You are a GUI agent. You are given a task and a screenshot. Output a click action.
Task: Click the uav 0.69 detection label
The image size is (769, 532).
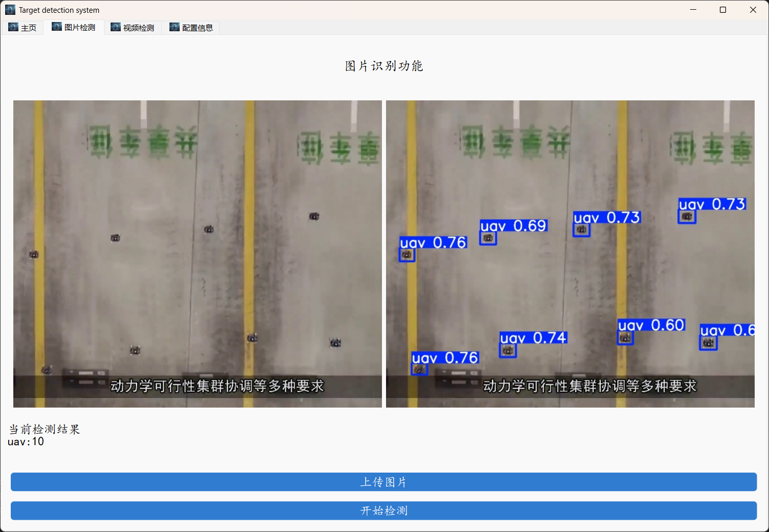[x=514, y=226]
